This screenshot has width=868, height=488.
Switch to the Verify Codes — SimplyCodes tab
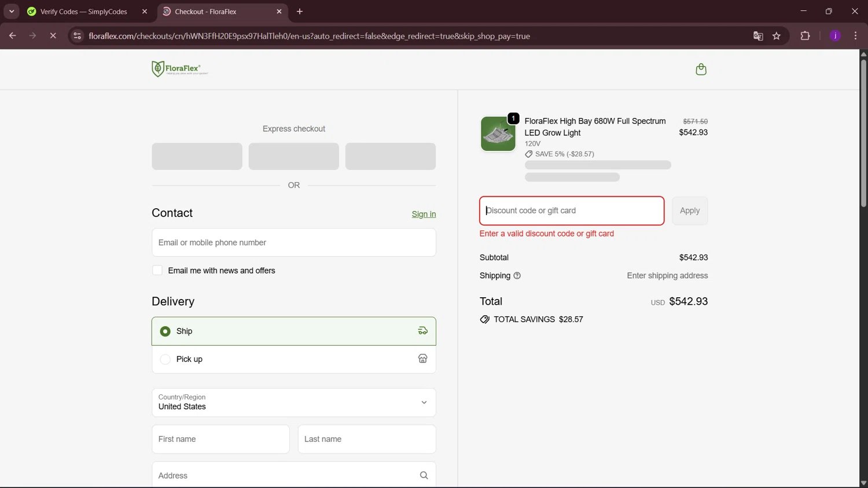83,12
